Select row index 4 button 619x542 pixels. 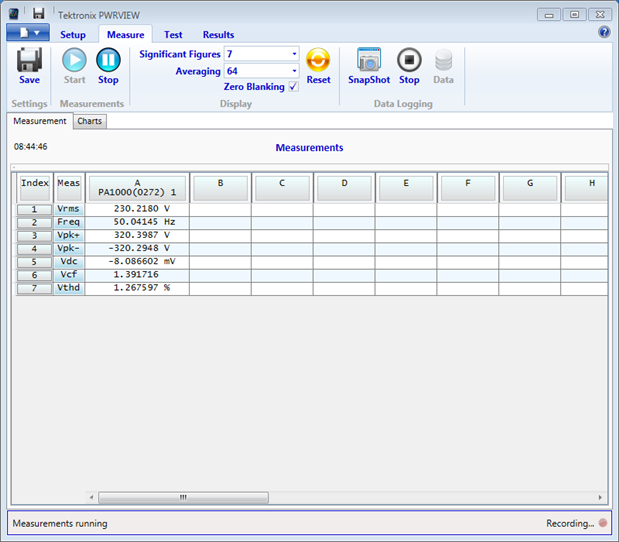click(x=34, y=249)
